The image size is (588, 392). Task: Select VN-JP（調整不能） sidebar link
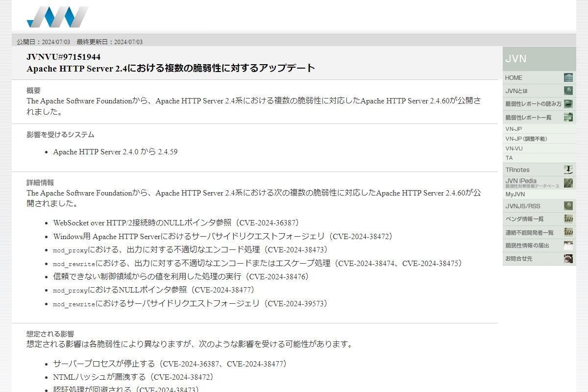[x=526, y=139]
